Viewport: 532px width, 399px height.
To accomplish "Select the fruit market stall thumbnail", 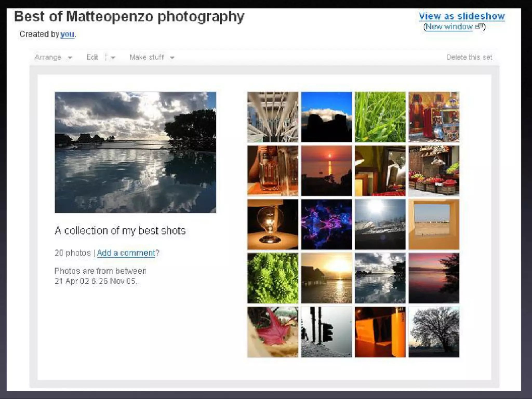I will coord(434,171).
